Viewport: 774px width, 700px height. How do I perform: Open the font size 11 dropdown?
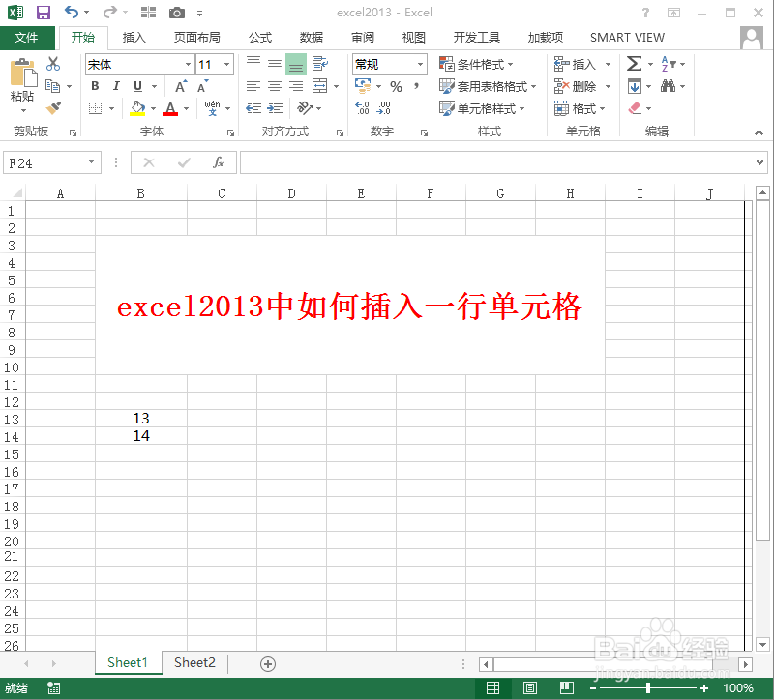click(x=226, y=64)
